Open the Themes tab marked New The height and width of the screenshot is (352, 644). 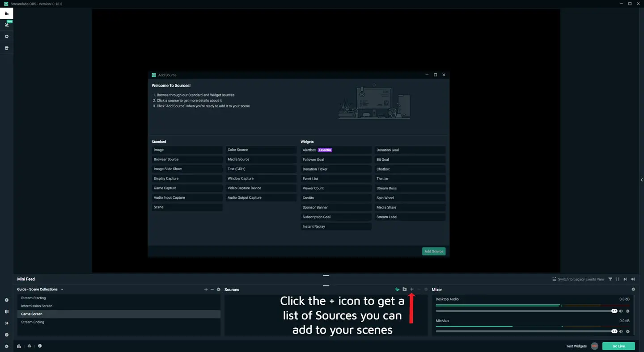click(x=6, y=25)
